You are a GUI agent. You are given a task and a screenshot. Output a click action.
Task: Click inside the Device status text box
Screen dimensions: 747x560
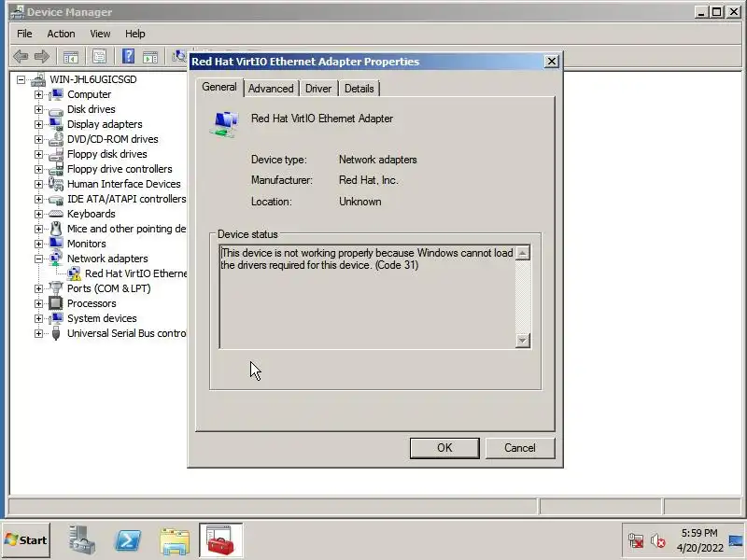point(367,297)
